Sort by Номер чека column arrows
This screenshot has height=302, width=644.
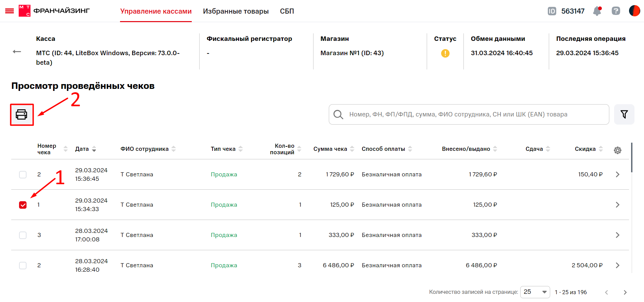tap(66, 149)
